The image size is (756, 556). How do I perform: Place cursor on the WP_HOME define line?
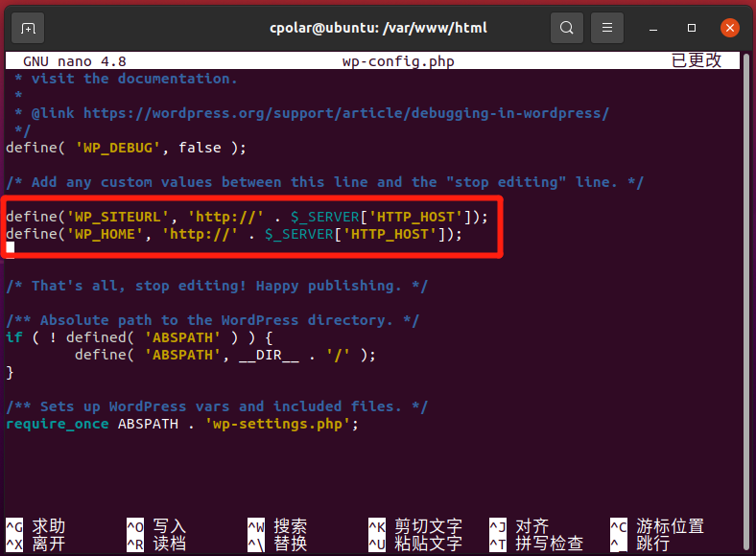tap(234, 234)
